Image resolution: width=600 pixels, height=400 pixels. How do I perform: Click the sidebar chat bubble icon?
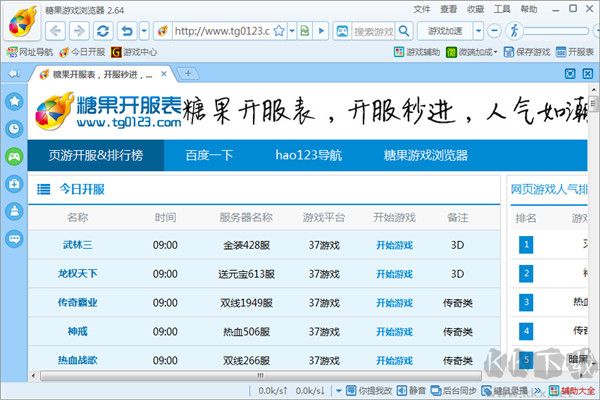pos(14,239)
